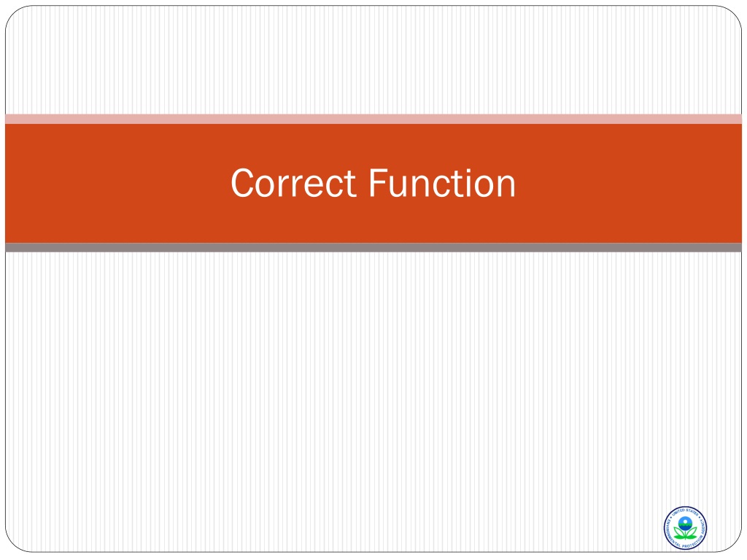Viewport: 747px width, 560px height.
Task: Click the EPA seal logo
Action: 685,528
